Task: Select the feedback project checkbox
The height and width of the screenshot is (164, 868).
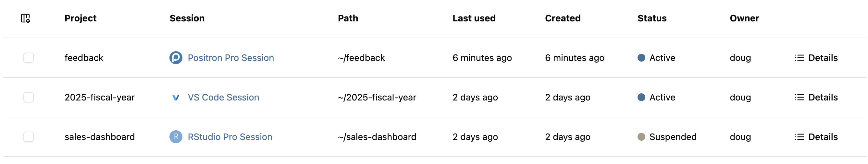Action: coord(29,58)
